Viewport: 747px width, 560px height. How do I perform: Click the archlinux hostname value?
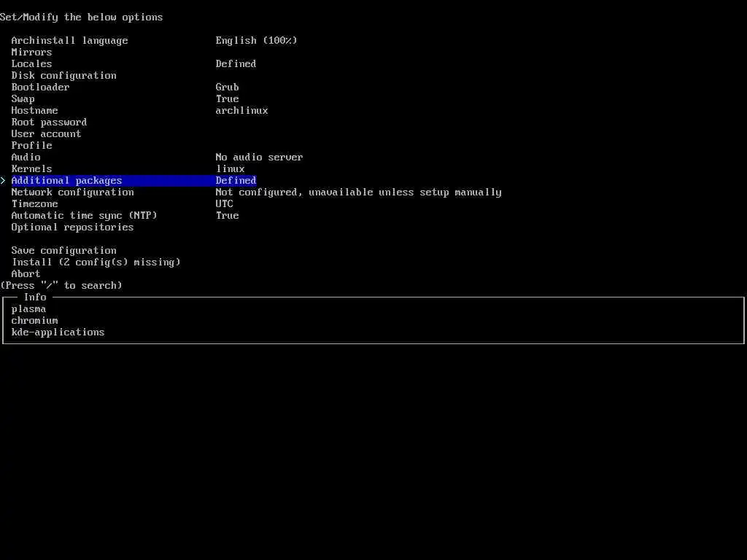pos(241,111)
